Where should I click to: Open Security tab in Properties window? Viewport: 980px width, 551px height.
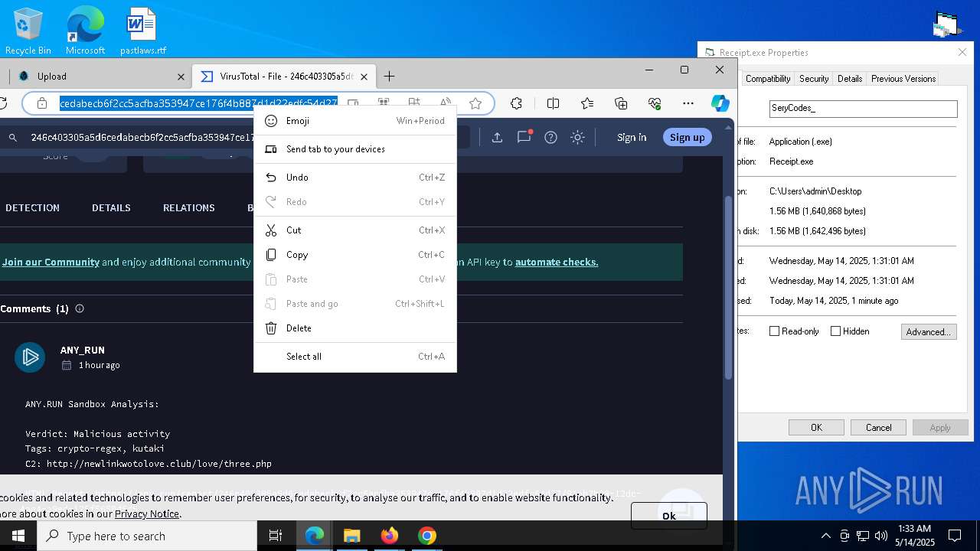tap(814, 79)
